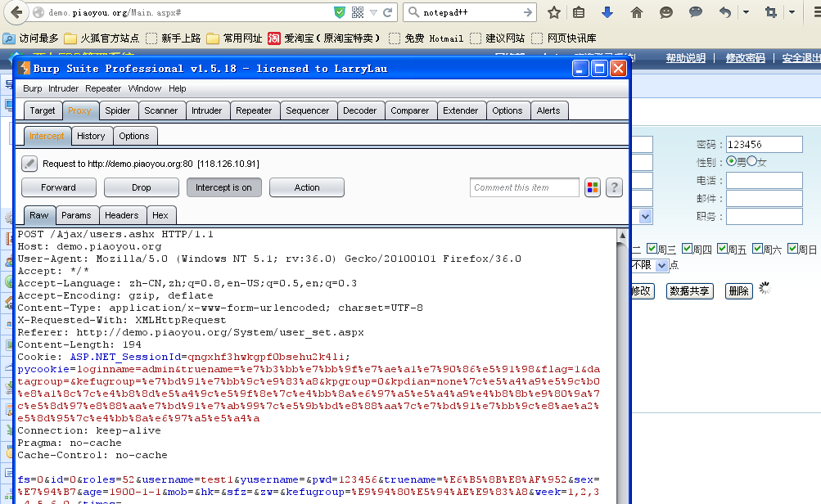Click the 密码 password field

[765, 145]
